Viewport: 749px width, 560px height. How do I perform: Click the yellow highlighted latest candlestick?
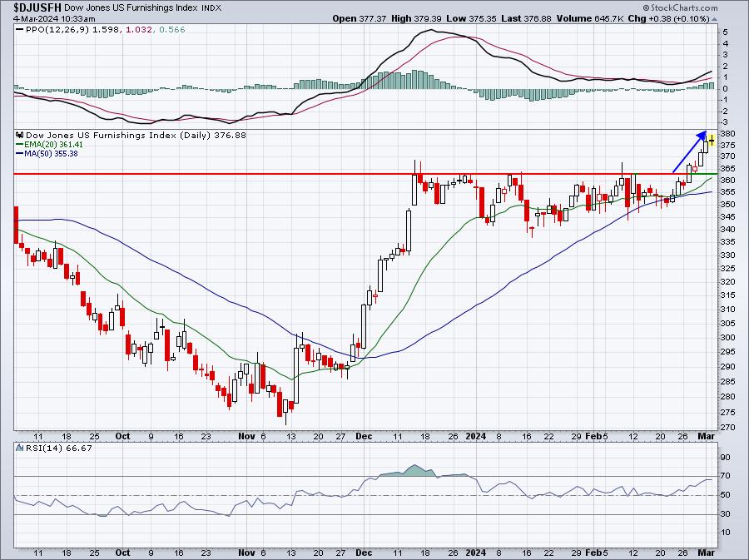712,141
